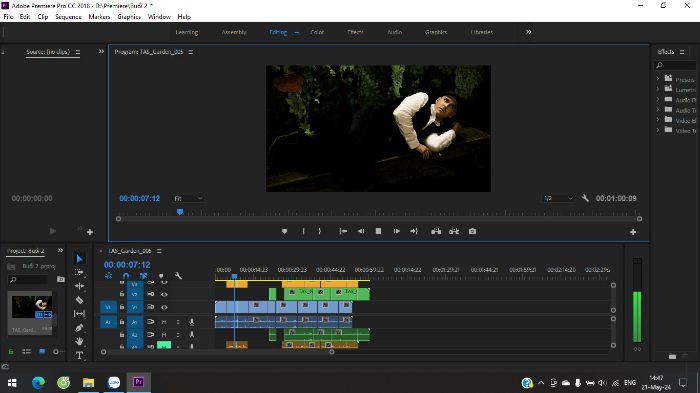The image size is (700, 393).
Task: Click Mark In button
Action: tap(304, 231)
